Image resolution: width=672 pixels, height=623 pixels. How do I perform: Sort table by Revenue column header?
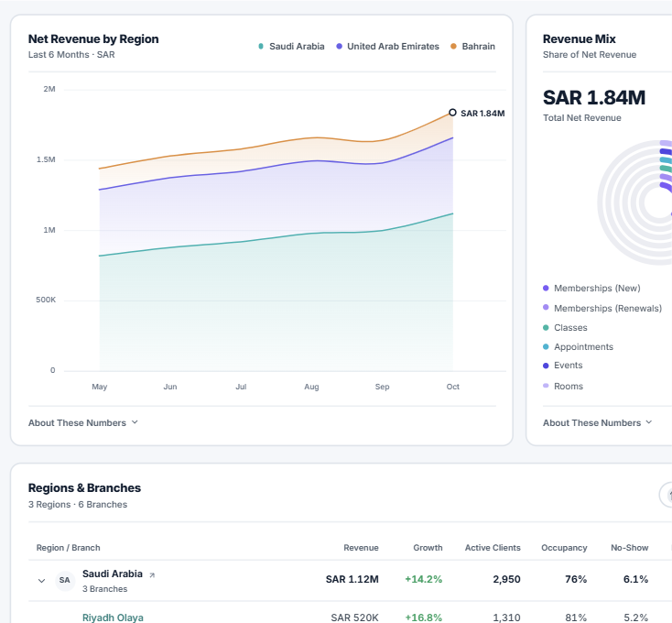click(x=361, y=548)
